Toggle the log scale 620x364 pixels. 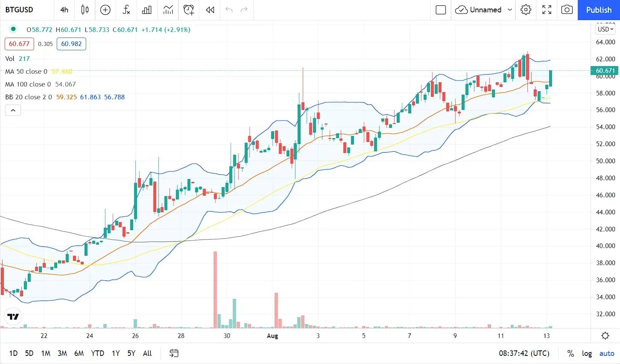tap(587, 353)
